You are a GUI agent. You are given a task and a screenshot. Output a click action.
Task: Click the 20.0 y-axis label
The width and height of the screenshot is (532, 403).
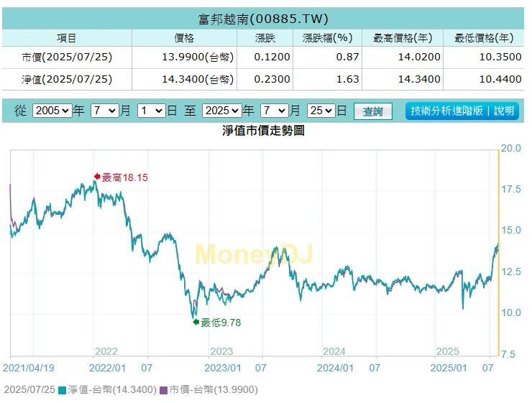(x=511, y=148)
